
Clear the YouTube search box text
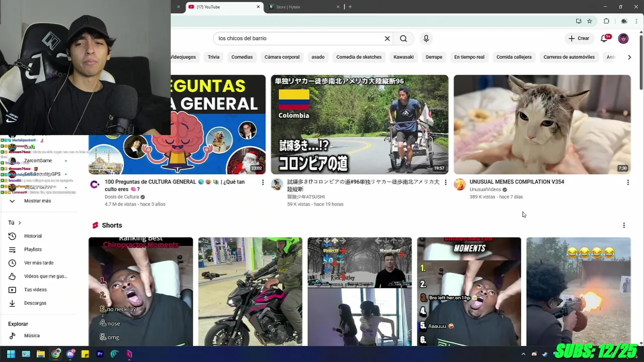(x=387, y=38)
